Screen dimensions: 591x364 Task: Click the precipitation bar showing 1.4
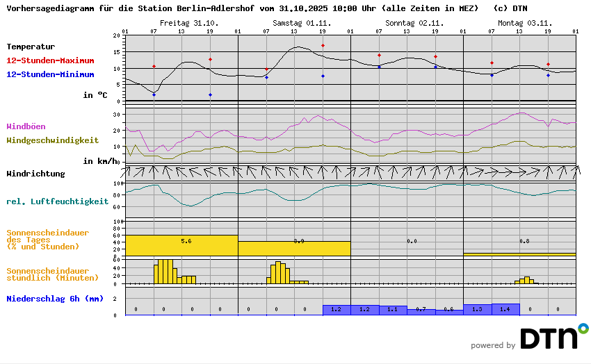click(x=505, y=309)
